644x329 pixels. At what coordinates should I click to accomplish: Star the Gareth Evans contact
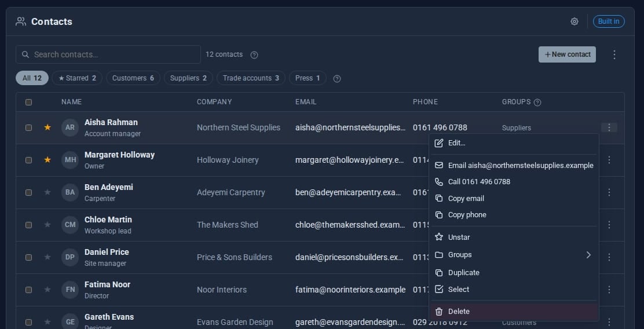click(x=47, y=322)
